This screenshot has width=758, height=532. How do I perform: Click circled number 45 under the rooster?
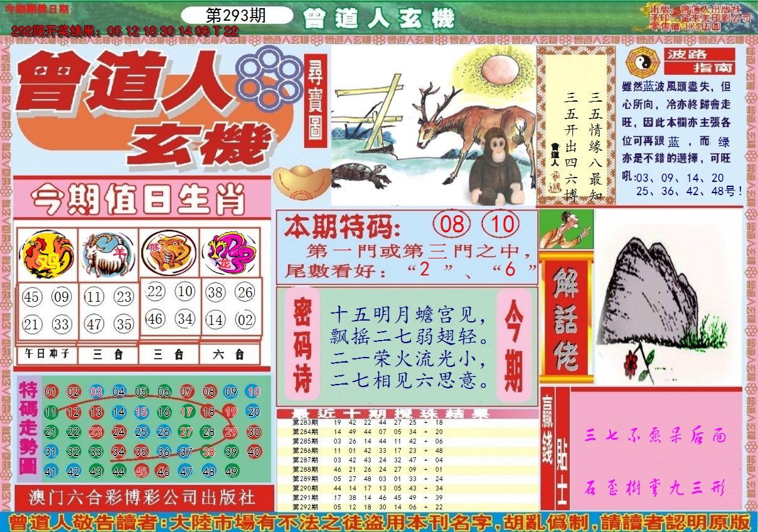click(32, 297)
